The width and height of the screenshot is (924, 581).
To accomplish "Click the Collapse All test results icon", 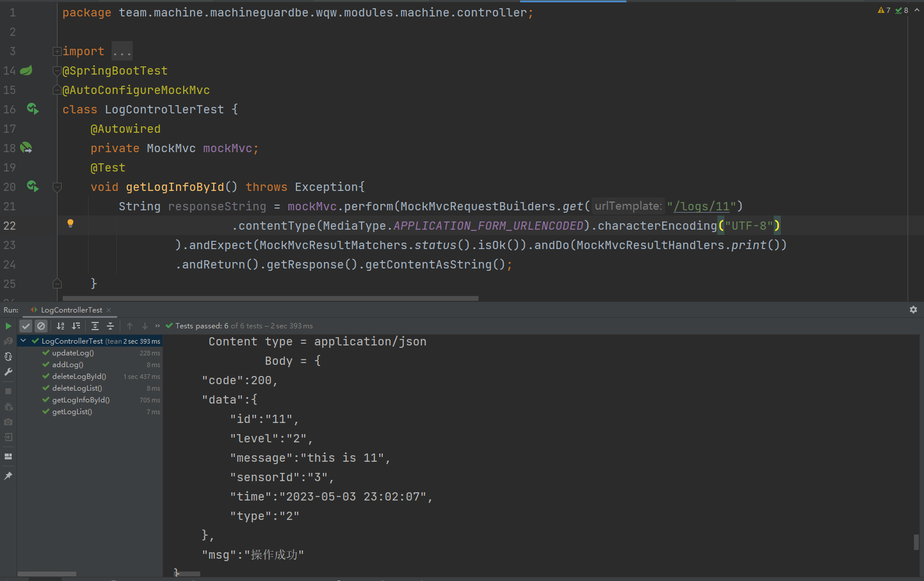I will (x=110, y=326).
